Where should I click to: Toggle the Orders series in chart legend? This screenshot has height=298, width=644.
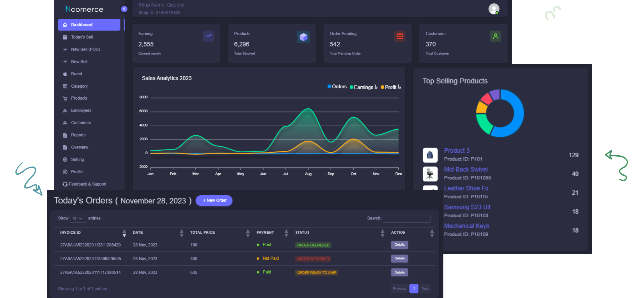[337, 87]
